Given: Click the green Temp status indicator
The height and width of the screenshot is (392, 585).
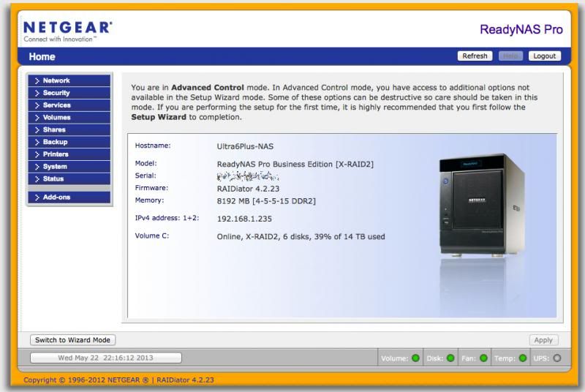Looking at the screenshot, I should [523, 358].
